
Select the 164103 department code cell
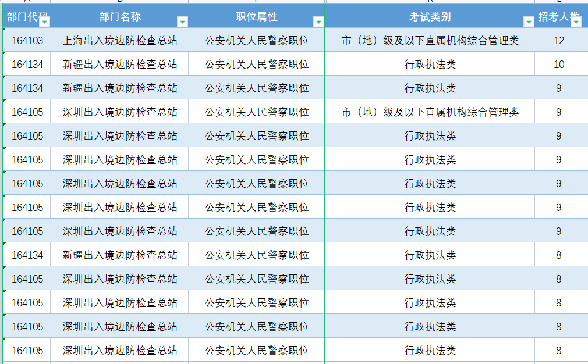27,41
